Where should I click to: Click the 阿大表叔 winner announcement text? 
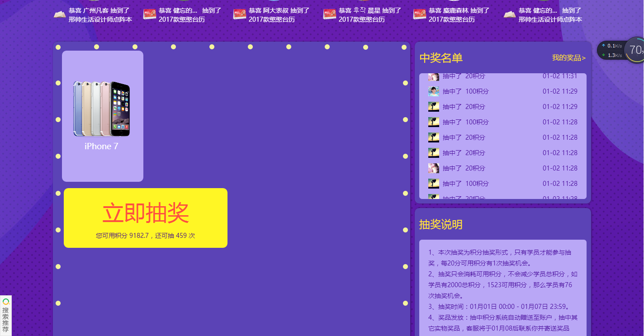coord(279,15)
